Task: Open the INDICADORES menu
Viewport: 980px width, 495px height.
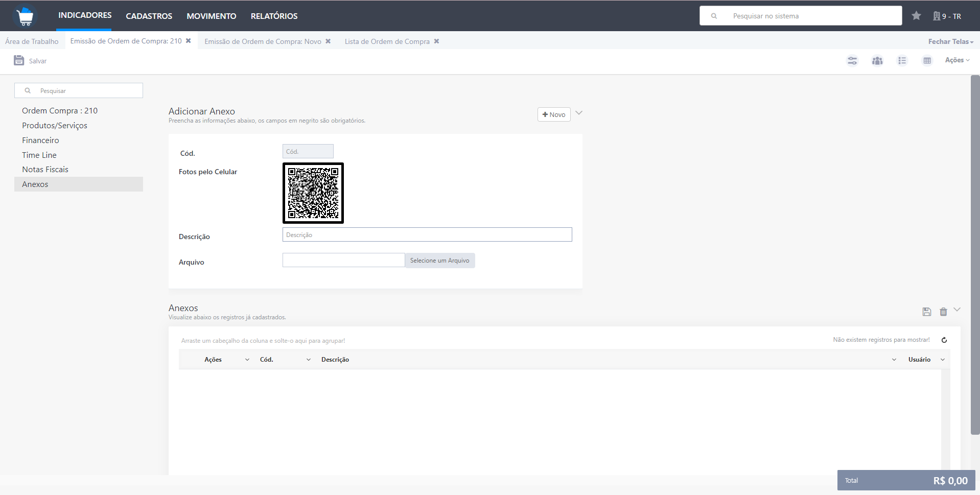Action: [x=85, y=15]
